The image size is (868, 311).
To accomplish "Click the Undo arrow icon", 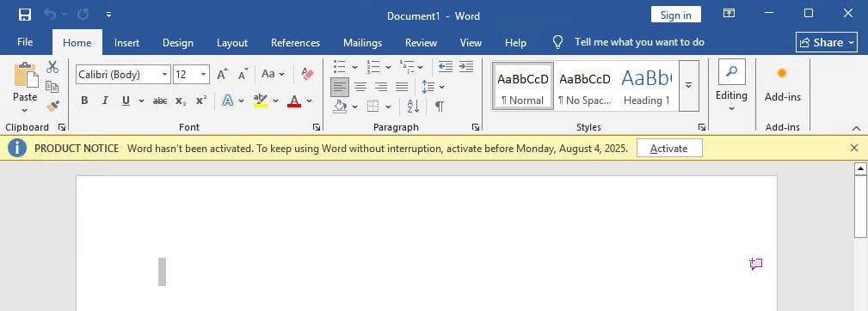I will [x=51, y=15].
